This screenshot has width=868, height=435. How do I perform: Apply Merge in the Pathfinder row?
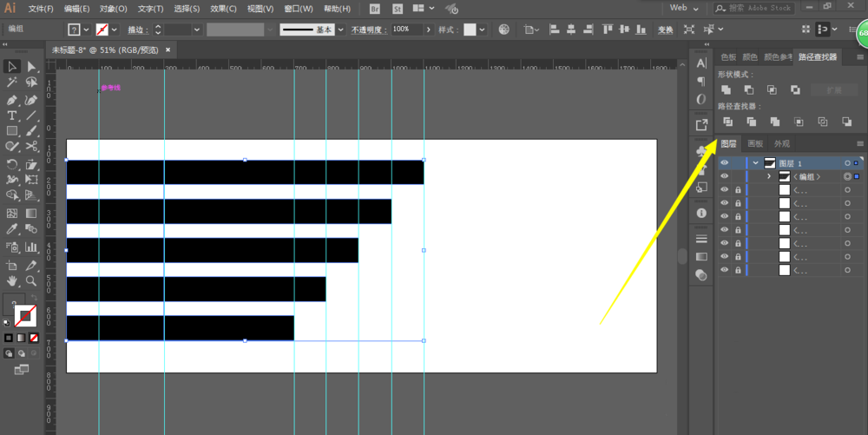[775, 122]
